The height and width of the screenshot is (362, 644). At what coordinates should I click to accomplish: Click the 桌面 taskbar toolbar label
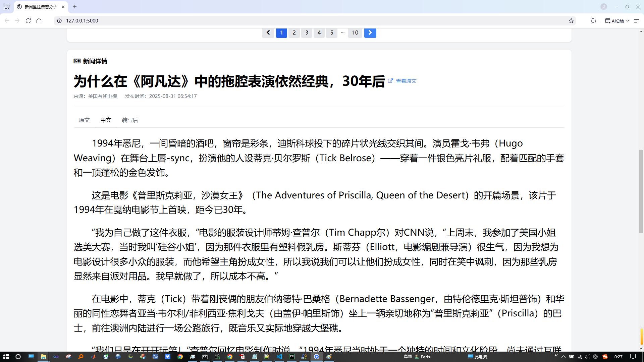(408, 357)
